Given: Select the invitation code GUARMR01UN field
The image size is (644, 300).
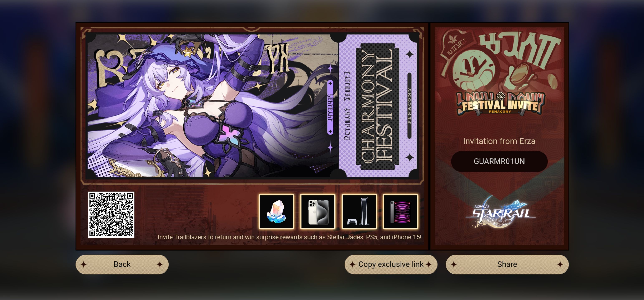Looking at the screenshot, I should (x=499, y=161).
